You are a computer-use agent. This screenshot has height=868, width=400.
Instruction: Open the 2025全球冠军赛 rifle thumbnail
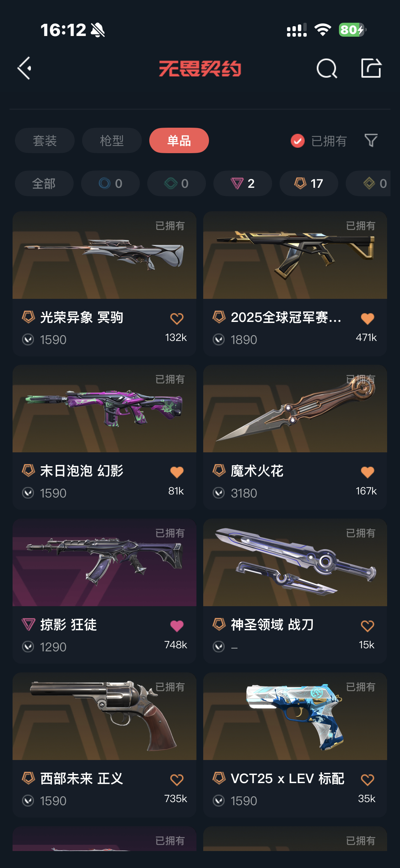click(x=295, y=255)
